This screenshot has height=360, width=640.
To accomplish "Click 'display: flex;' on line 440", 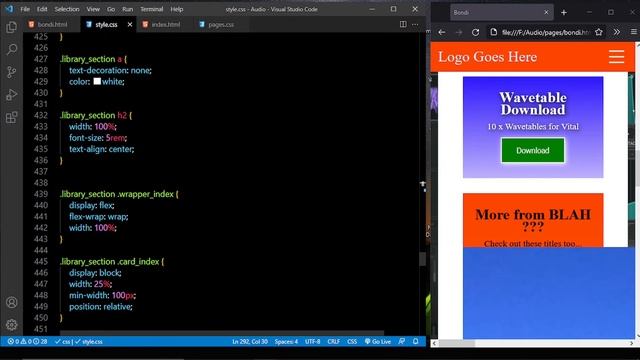I will [91, 205].
